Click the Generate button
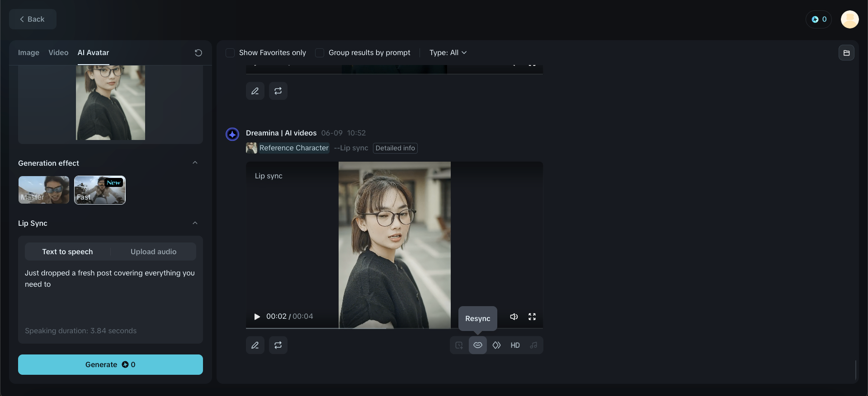This screenshot has height=396, width=868. [x=110, y=364]
